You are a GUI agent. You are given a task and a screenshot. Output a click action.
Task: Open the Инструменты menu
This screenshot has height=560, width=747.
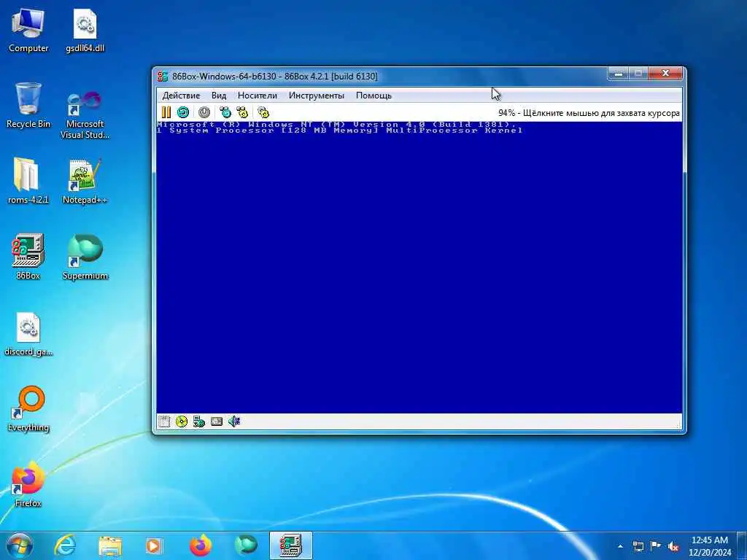(317, 96)
